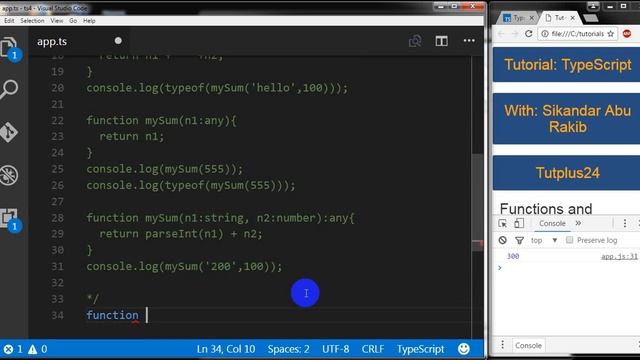Viewport: 640px width, 360px height.
Task: Click Spaces: 2 indentation setting
Action: tap(288, 349)
